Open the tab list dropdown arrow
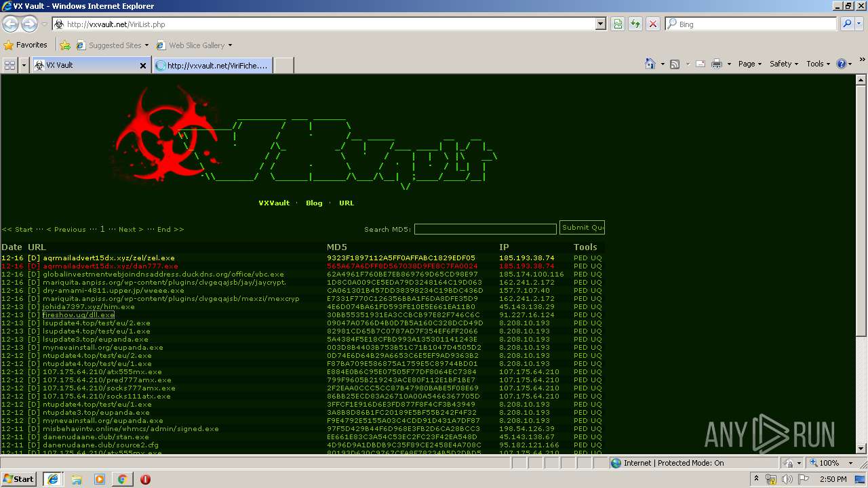This screenshot has height=488, width=868. point(24,64)
